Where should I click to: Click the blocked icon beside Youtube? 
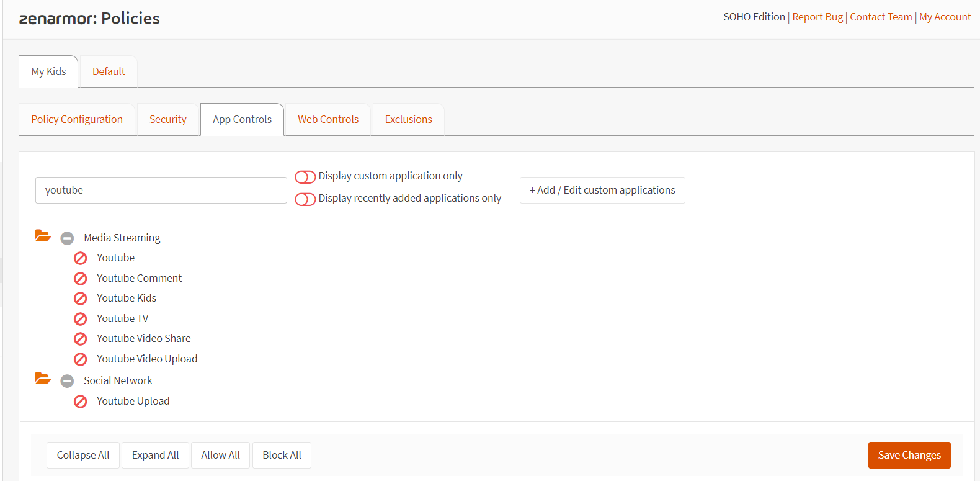pyautogui.click(x=81, y=258)
